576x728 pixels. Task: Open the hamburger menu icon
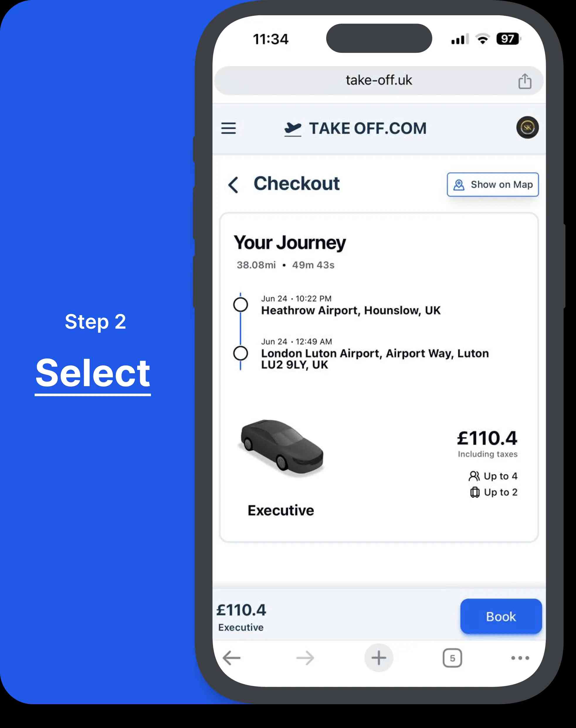(231, 128)
